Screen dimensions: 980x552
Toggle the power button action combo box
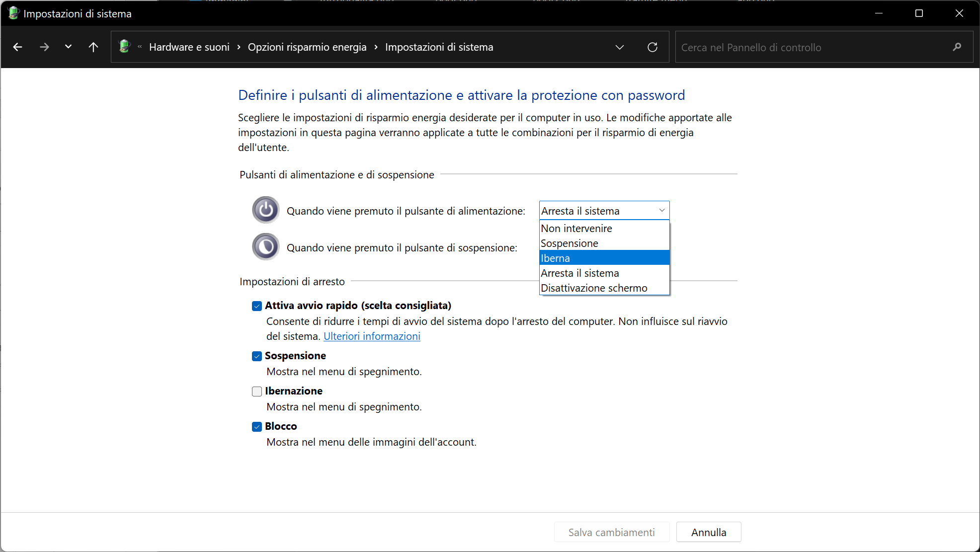604,211
